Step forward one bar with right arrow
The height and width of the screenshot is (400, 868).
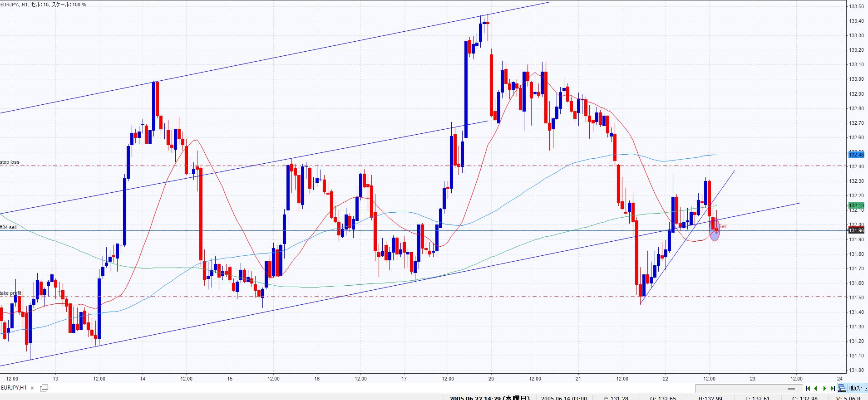824,388
